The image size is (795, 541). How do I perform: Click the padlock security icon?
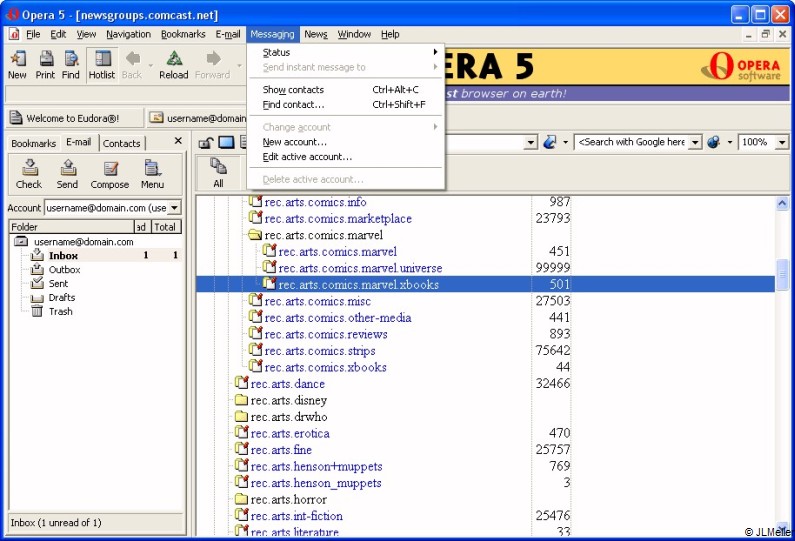pyautogui.click(x=205, y=143)
